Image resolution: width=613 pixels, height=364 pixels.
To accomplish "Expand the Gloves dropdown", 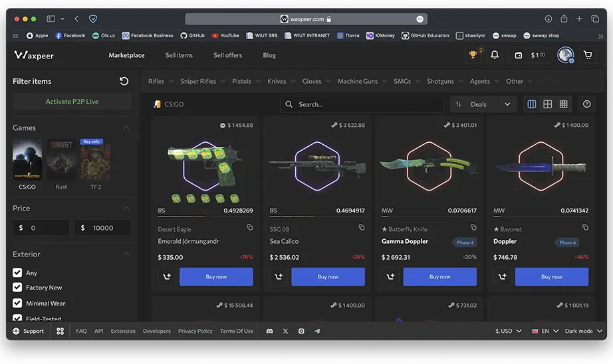I will click(x=316, y=81).
